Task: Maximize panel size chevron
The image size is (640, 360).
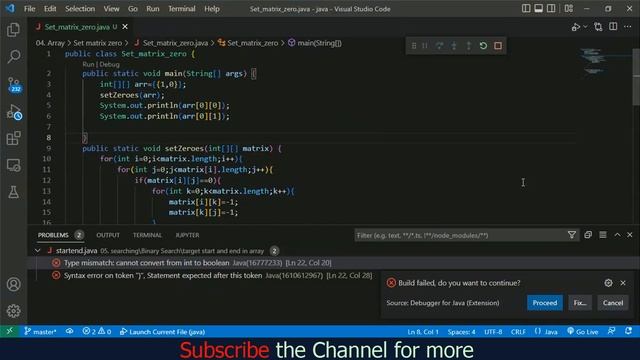Action: [618, 235]
